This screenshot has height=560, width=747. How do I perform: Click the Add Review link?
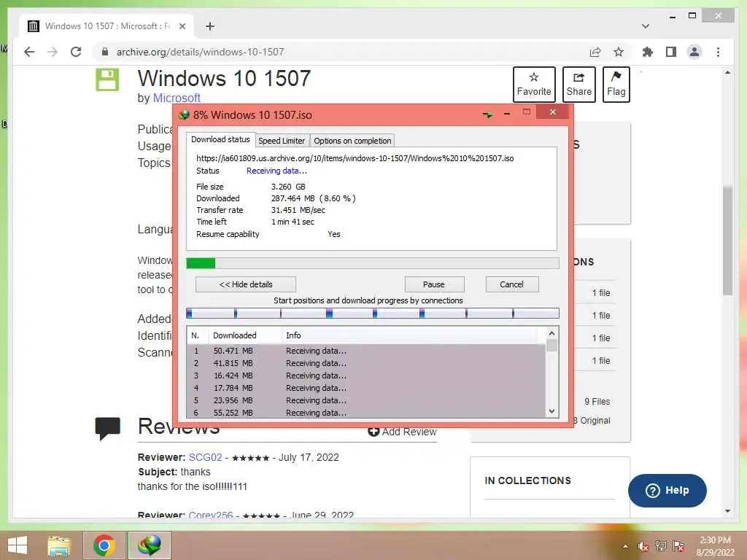coord(402,432)
